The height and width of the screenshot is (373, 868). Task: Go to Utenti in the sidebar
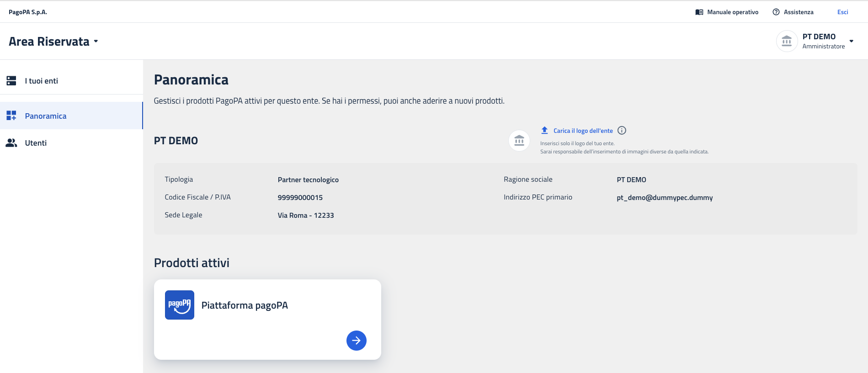[x=36, y=143]
